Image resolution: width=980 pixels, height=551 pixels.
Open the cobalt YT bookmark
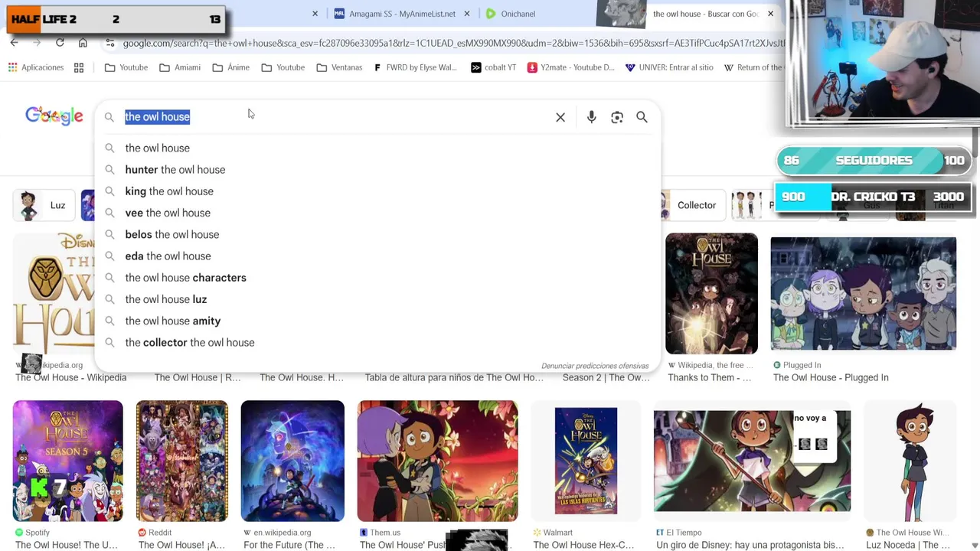[x=493, y=67]
